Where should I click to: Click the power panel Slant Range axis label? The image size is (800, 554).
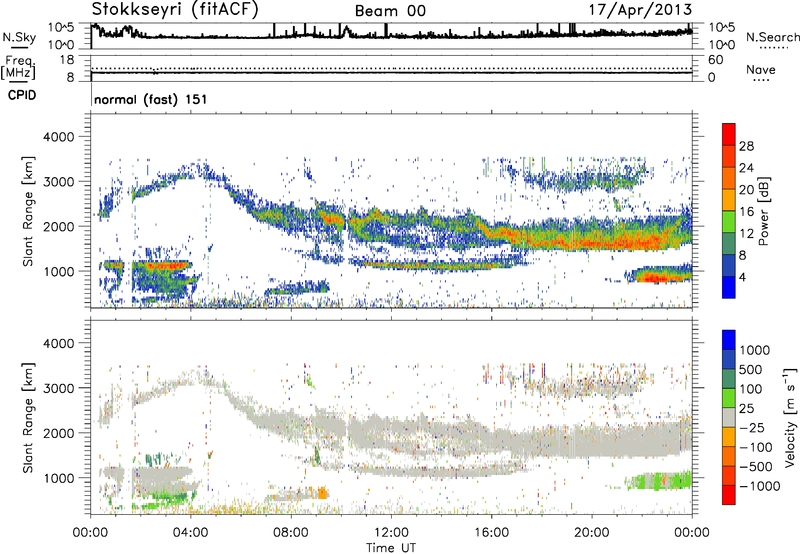click(28, 211)
